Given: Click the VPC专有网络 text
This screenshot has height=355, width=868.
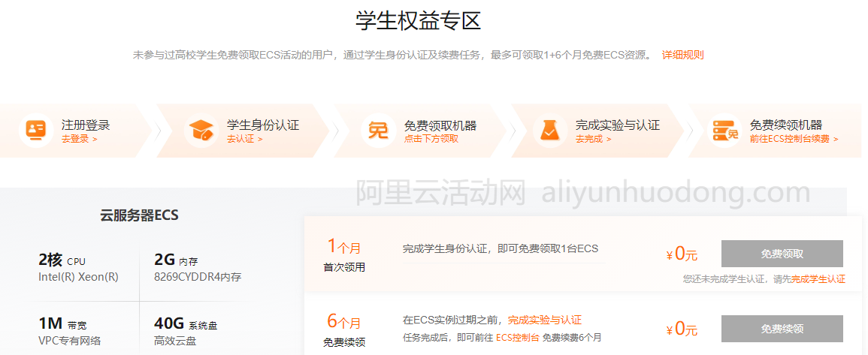Looking at the screenshot, I should (70, 341).
